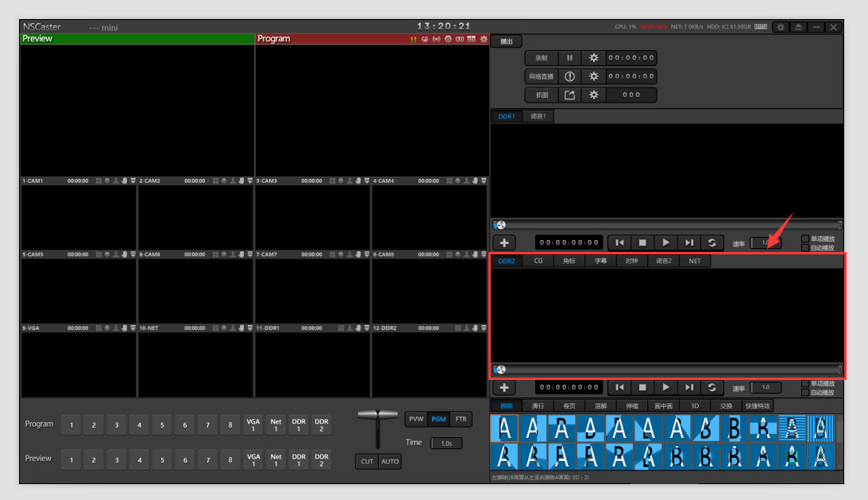The width and height of the screenshot is (868, 500).
Task: Add media with DDR1 plus button
Action: click(504, 242)
